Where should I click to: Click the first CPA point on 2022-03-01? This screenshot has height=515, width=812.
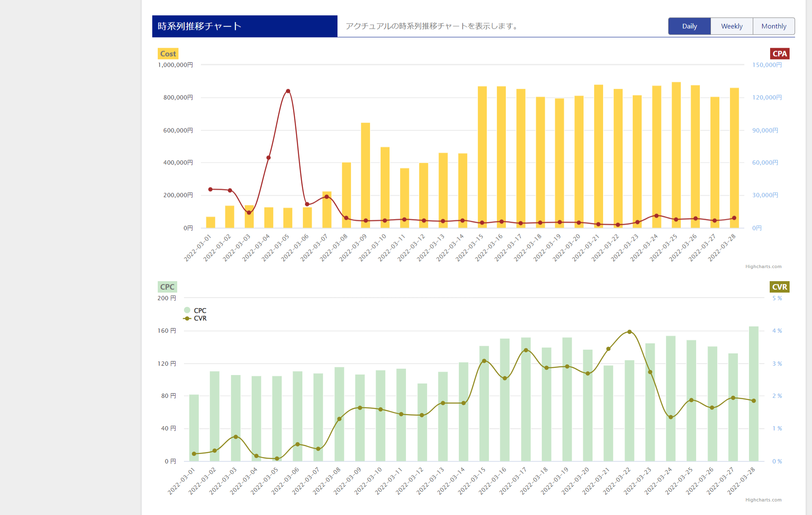[x=211, y=189]
